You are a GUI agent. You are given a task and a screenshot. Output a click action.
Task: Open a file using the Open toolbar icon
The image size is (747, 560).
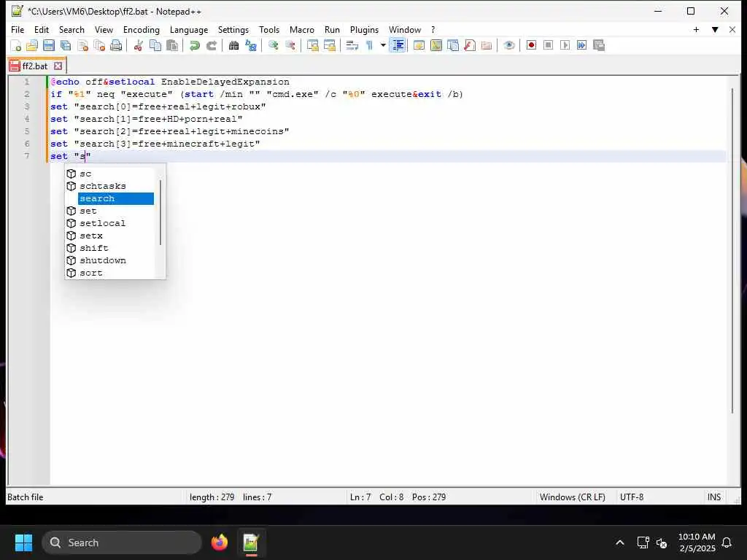pos(32,46)
